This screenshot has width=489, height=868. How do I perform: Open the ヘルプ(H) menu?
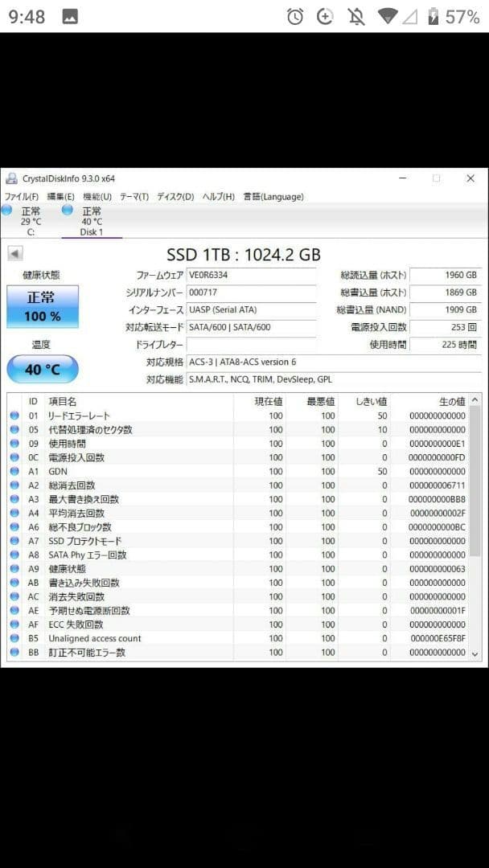tap(218, 197)
